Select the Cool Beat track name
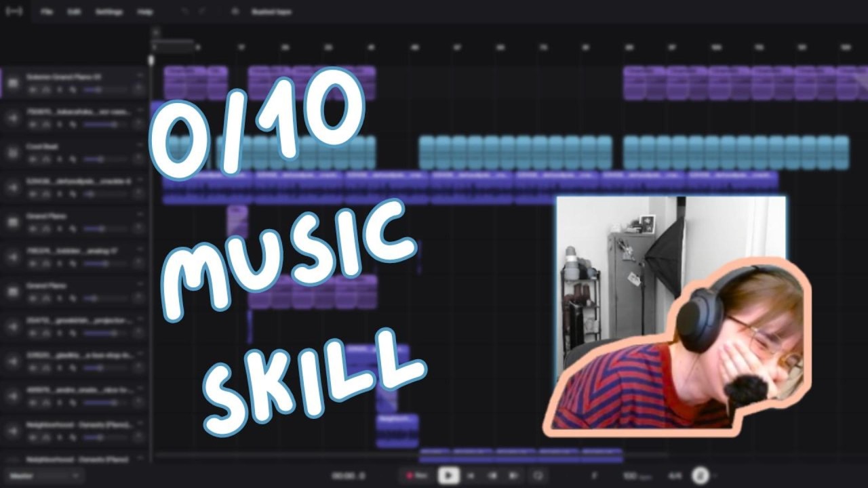868x488 pixels. [41, 146]
